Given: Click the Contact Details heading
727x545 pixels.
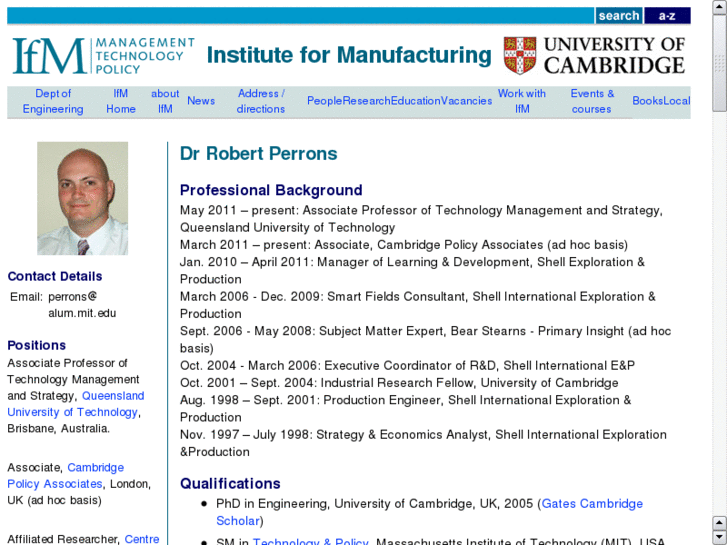Looking at the screenshot, I should 55,276.
